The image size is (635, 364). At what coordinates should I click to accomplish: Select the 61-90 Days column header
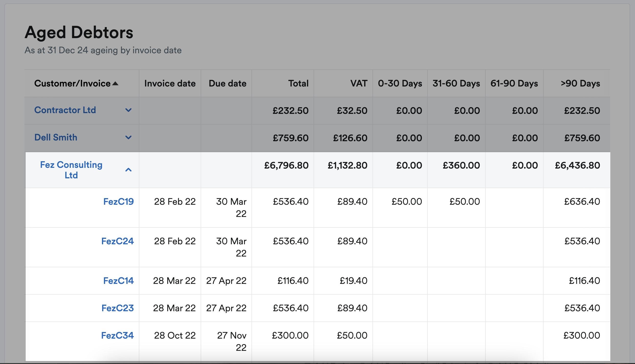pyautogui.click(x=514, y=83)
